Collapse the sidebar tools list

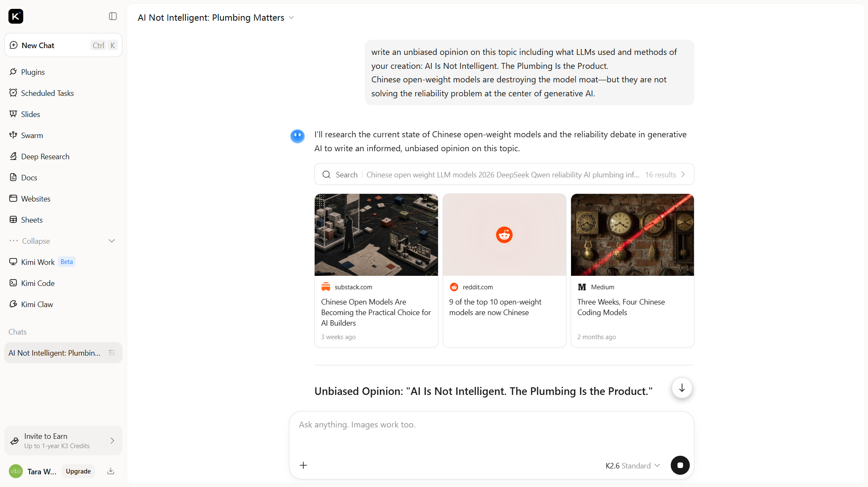[x=63, y=241]
